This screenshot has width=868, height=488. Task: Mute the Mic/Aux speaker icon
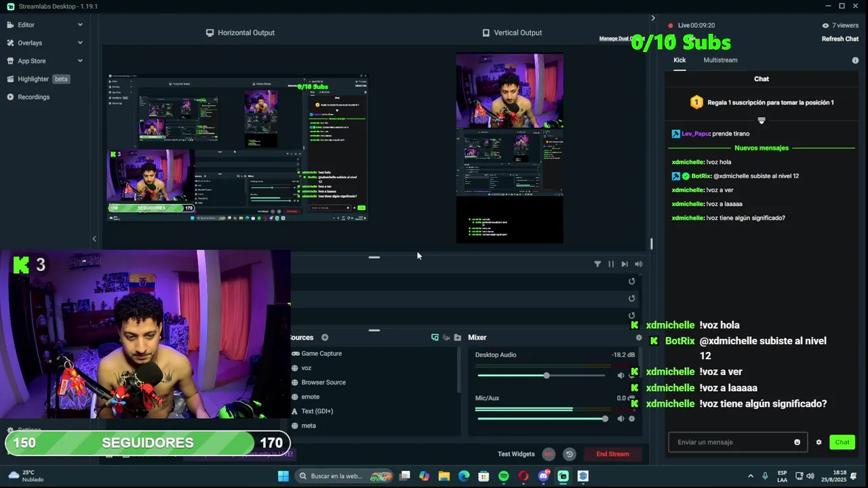[x=620, y=419]
